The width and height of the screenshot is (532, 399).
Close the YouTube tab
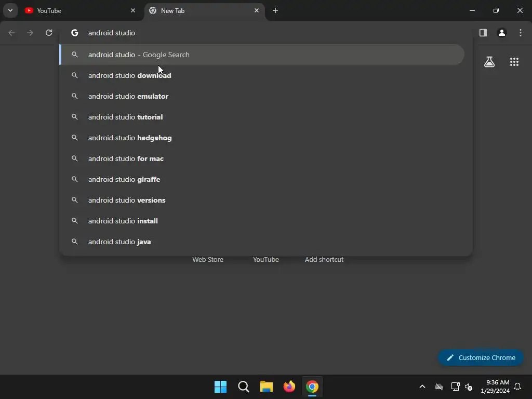(133, 10)
